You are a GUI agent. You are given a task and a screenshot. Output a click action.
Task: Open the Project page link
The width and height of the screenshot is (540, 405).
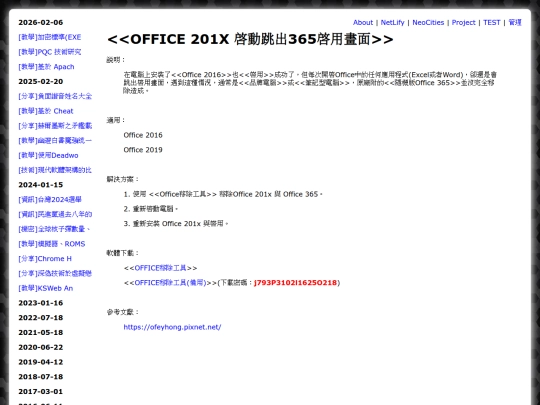[464, 22]
